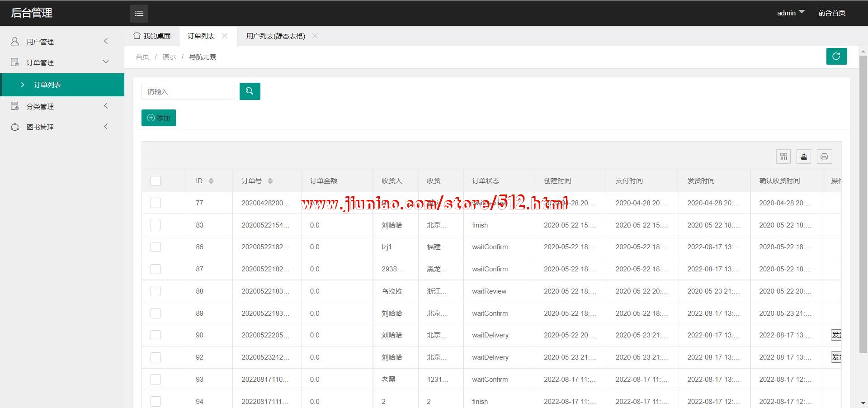Screen dimensions: 868x408
Task: Check the row with ID 83
Action: point(156,225)
